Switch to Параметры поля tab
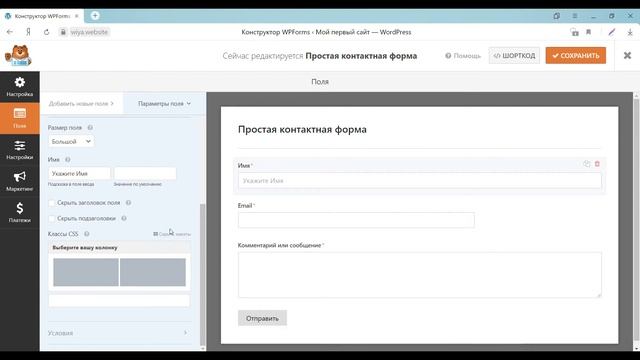 tap(164, 104)
